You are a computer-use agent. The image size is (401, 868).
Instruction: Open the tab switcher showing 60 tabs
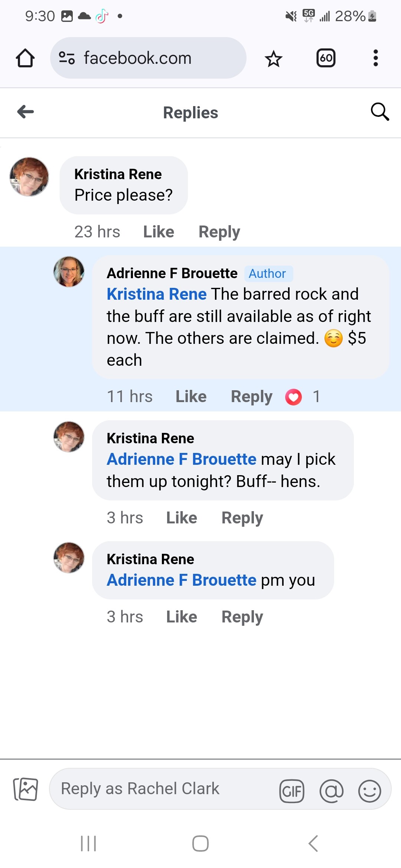[326, 58]
